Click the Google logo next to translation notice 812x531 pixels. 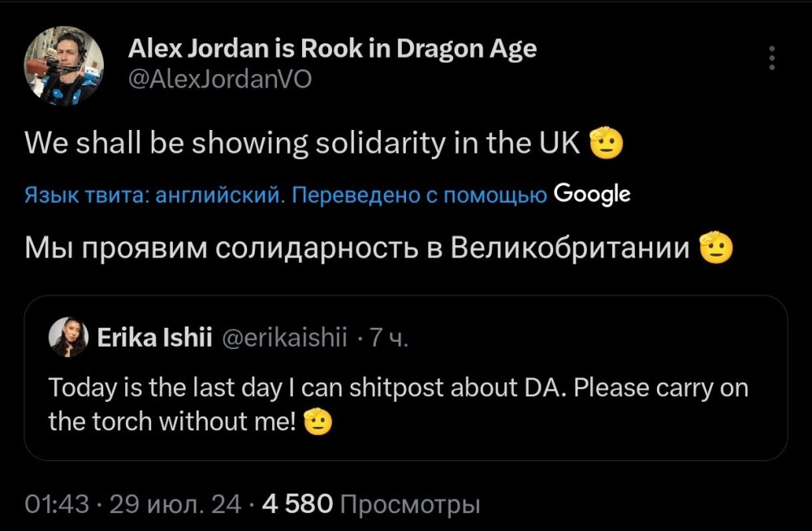pos(593,193)
